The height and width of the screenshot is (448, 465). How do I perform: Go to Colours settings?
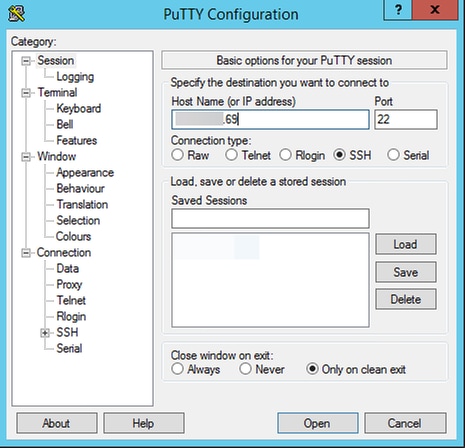point(73,236)
